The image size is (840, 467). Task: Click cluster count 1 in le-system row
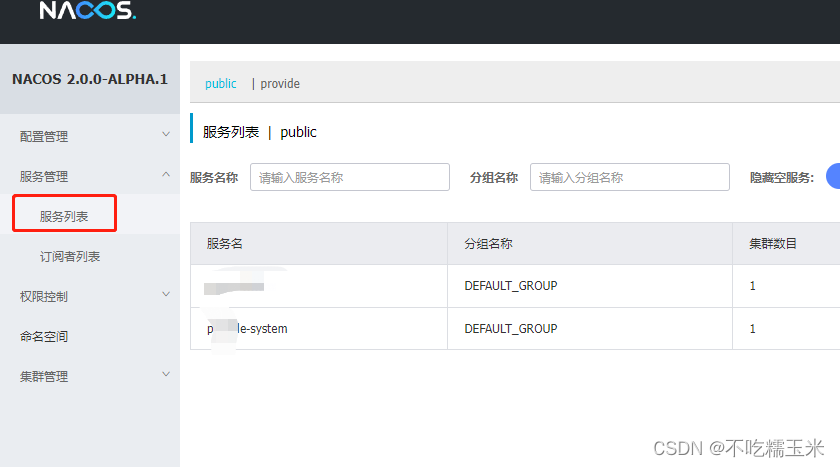[753, 329]
